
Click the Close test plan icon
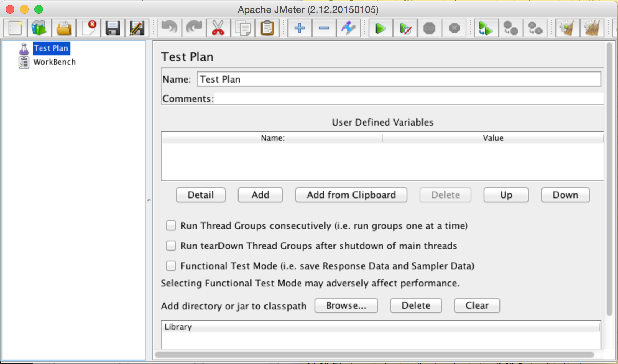tap(88, 28)
